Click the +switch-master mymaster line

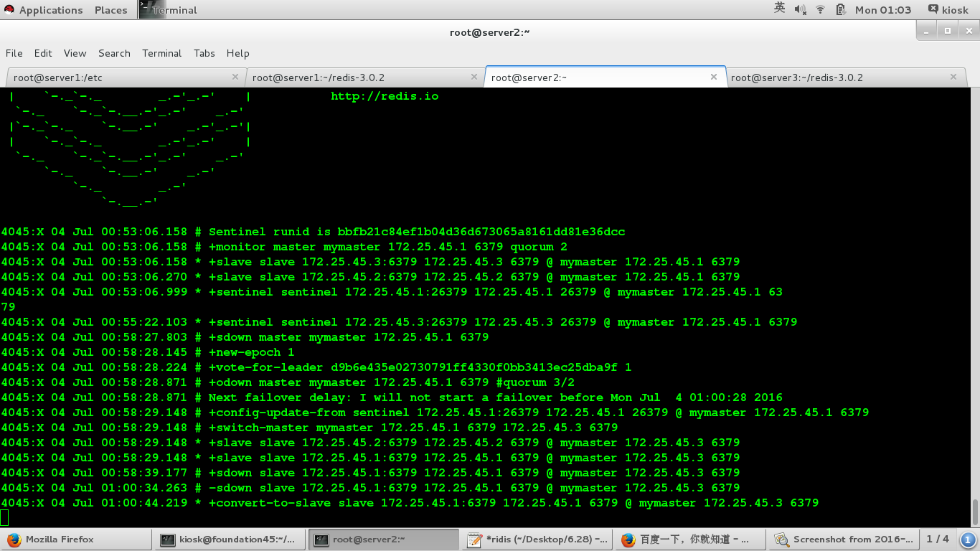[x=309, y=428]
